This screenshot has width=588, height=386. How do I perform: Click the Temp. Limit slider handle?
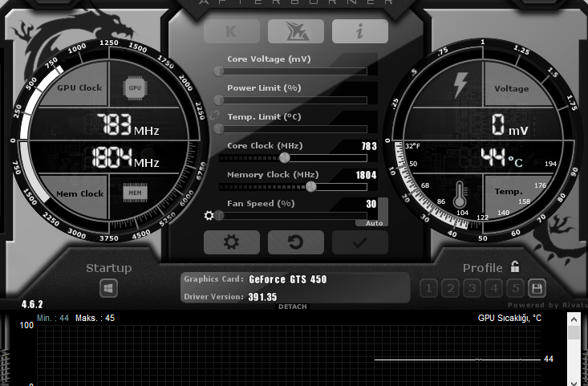point(219,129)
